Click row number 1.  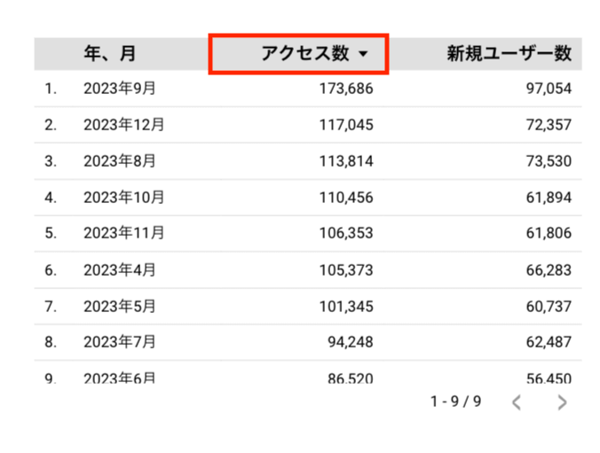pos(51,89)
